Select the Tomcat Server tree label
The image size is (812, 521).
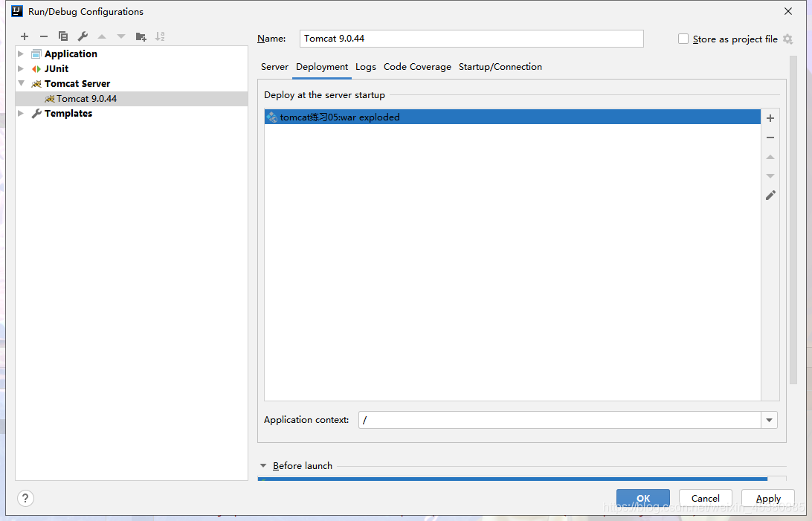point(77,84)
